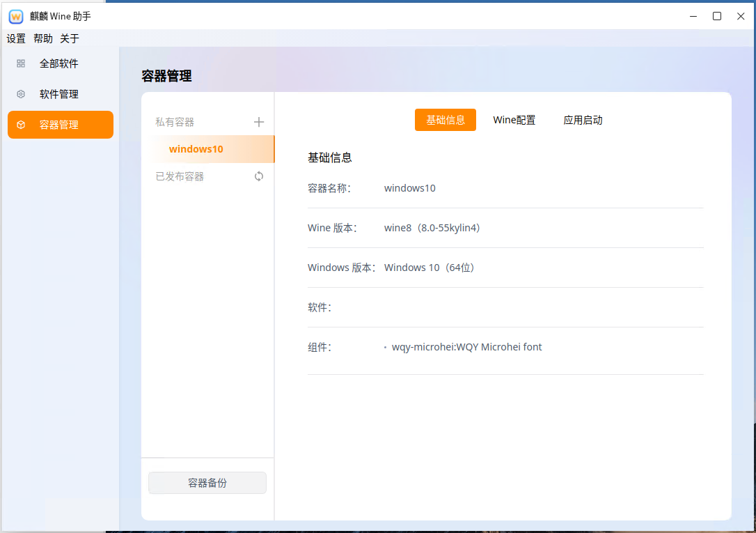Refresh the 已发布容器 list
The image size is (756, 533).
[259, 176]
